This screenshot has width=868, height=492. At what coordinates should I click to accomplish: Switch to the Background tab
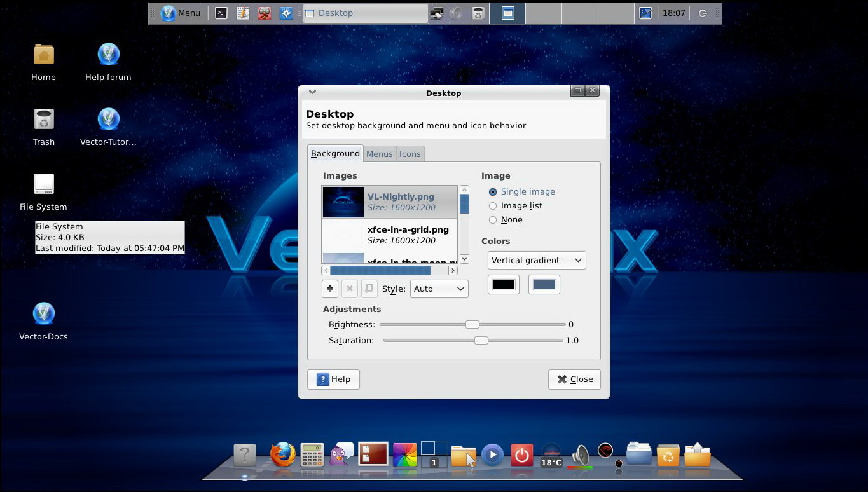coord(335,153)
